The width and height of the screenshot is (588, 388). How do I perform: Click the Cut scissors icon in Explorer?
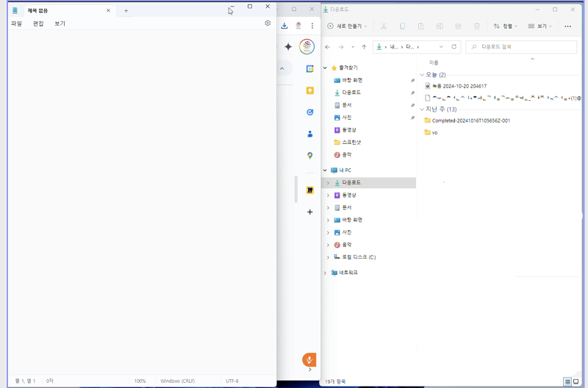coord(383,26)
